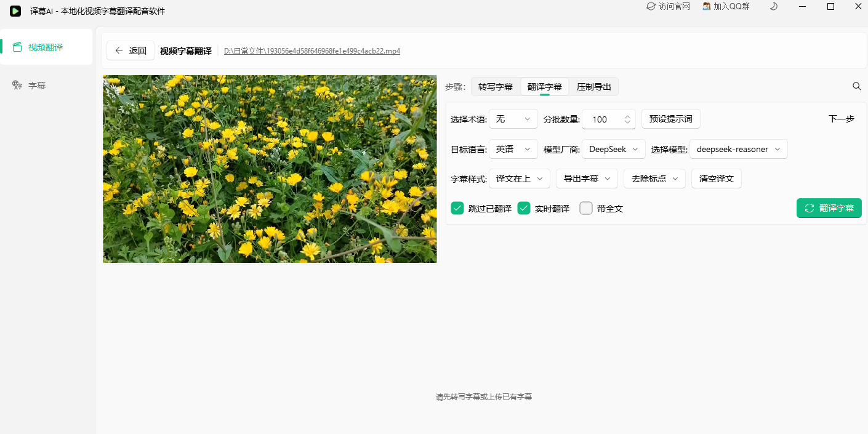
Task: Expand the DeepSeek 模型厂商 dropdown
Action: point(614,149)
